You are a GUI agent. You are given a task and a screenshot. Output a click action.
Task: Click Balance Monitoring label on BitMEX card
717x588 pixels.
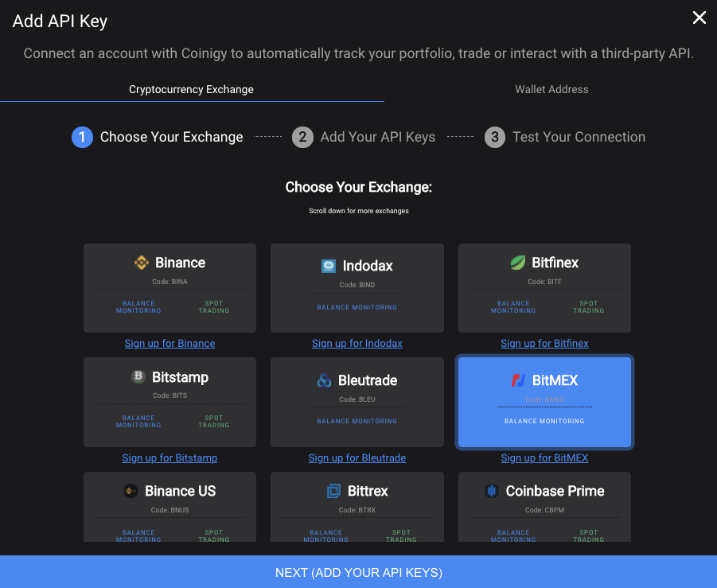click(x=544, y=421)
